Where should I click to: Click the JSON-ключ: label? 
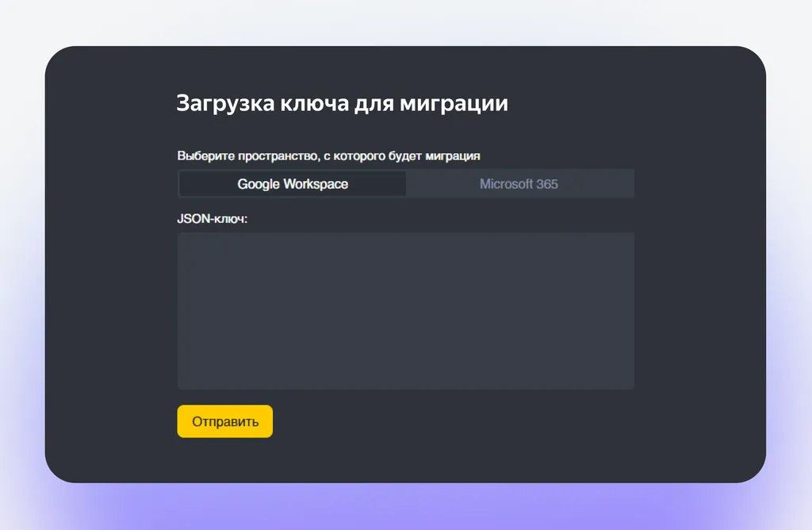point(213,219)
